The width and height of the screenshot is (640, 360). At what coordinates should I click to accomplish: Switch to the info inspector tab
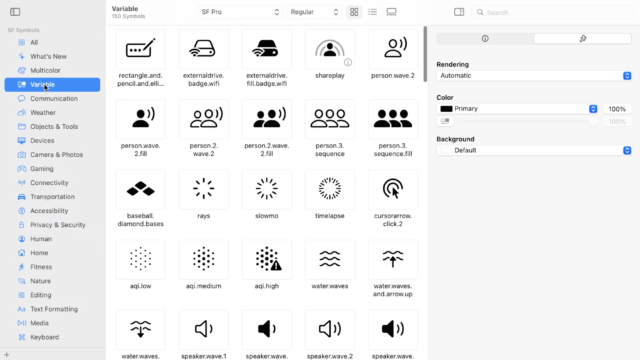tap(485, 38)
